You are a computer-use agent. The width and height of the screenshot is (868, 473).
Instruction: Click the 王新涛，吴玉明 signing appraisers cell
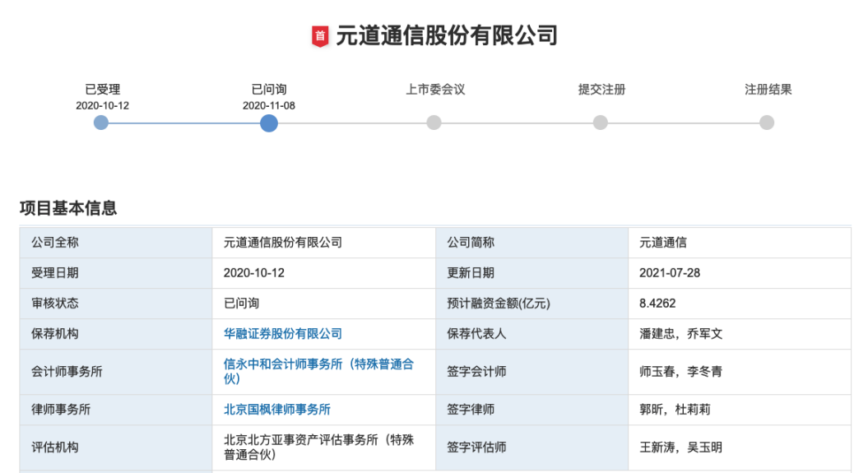point(680,447)
